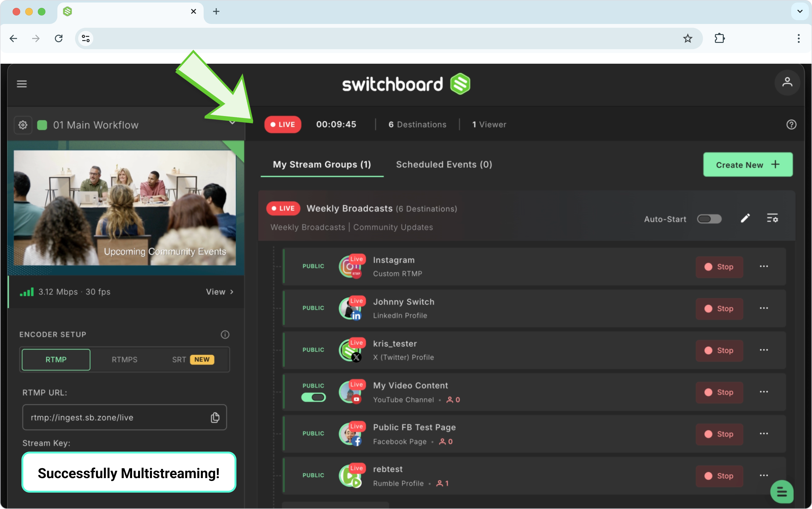
Task: Click the RTMP URL input field
Action: [x=125, y=418]
